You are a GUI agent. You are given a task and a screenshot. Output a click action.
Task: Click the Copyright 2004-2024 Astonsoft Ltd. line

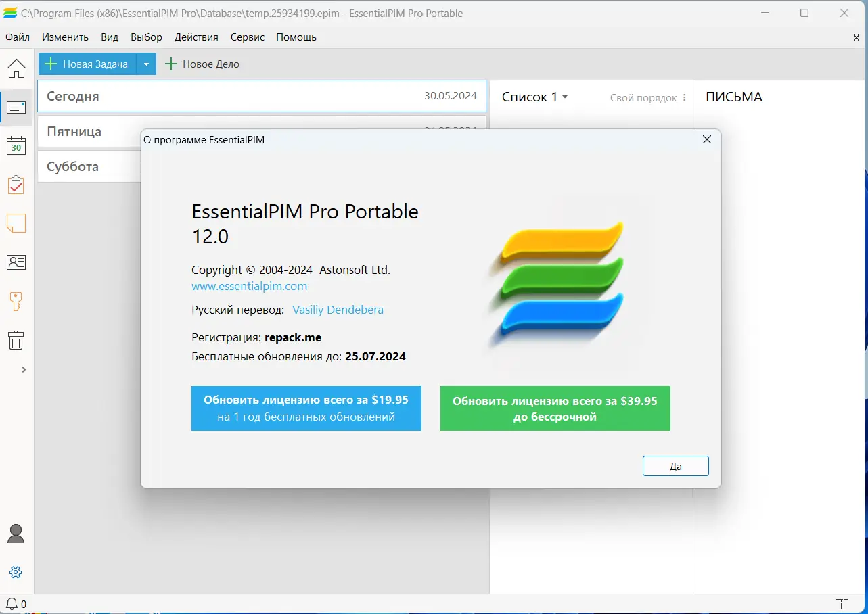pos(291,270)
